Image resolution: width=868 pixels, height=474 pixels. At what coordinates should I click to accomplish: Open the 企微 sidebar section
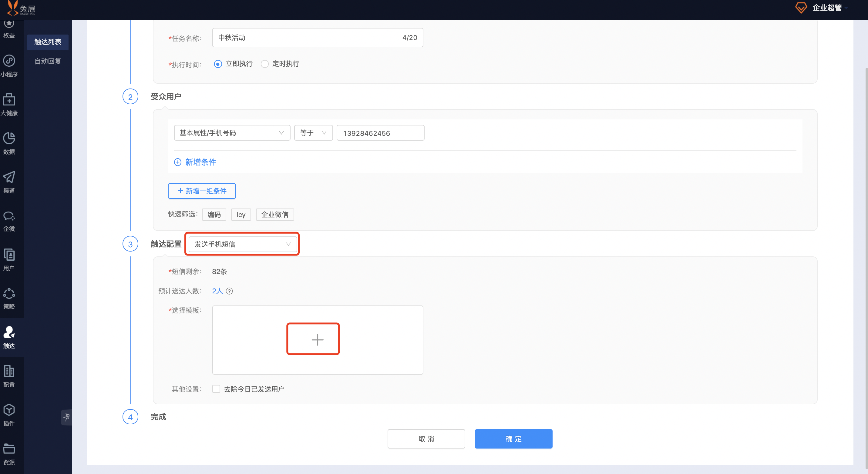click(x=9, y=221)
